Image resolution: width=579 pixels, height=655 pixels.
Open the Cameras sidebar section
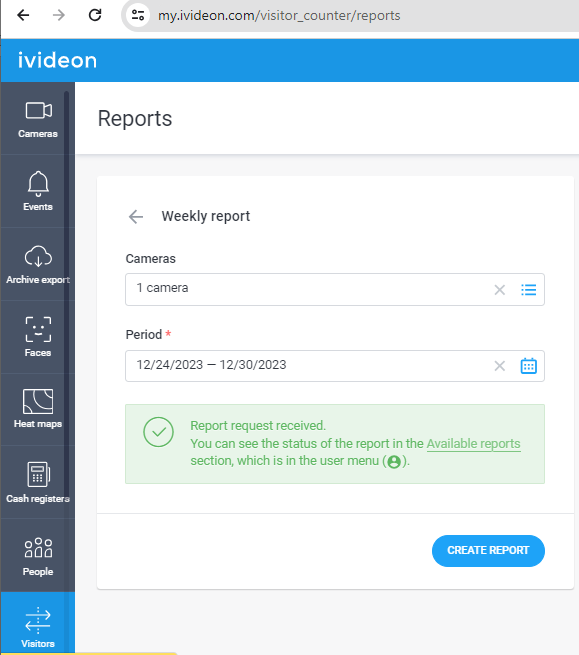(x=38, y=119)
